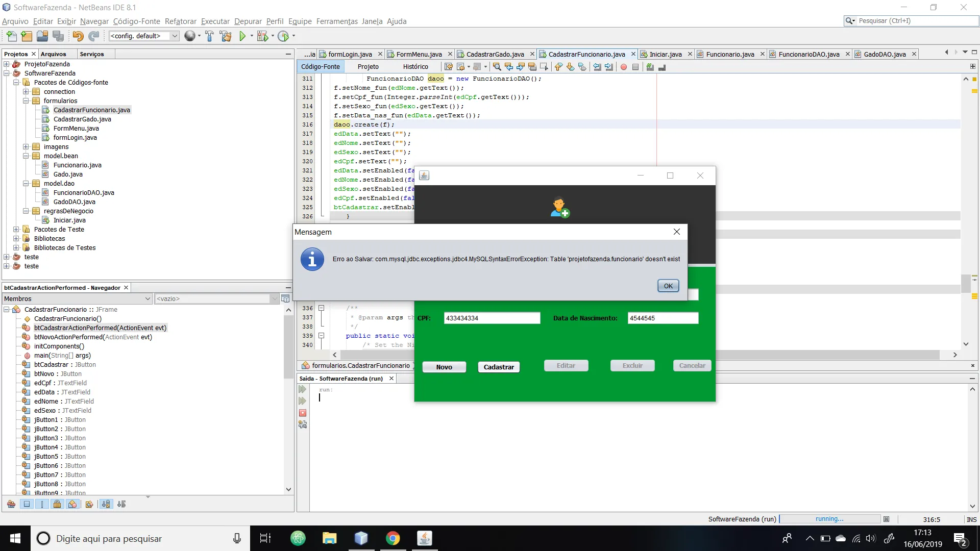The height and width of the screenshot is (551, 980).
Task: Click the Undo arrow icon
Action: pyautogui.click(x=78, y=36)
